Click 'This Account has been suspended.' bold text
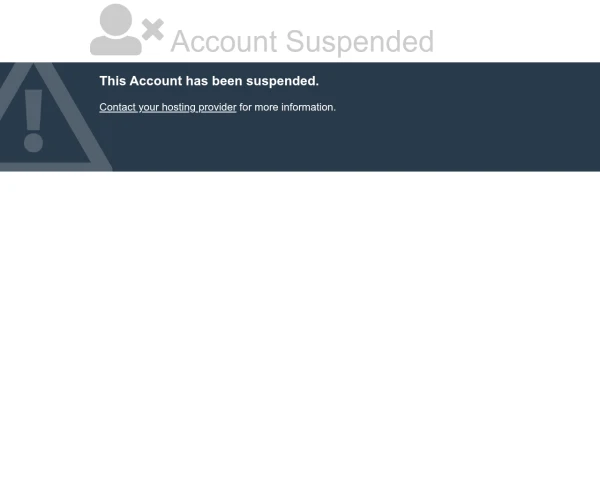This screenshot has height=480, width=600. [209, 81]
